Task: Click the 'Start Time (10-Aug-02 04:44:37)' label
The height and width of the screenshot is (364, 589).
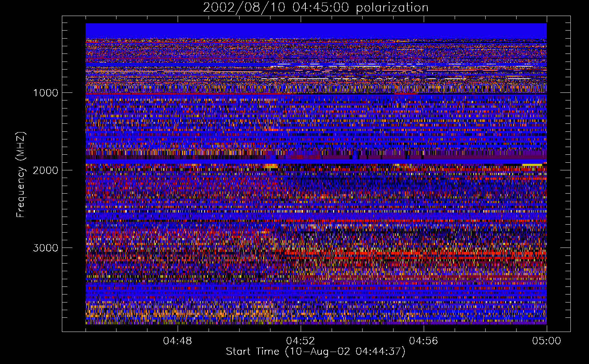Action: point(316,352)
